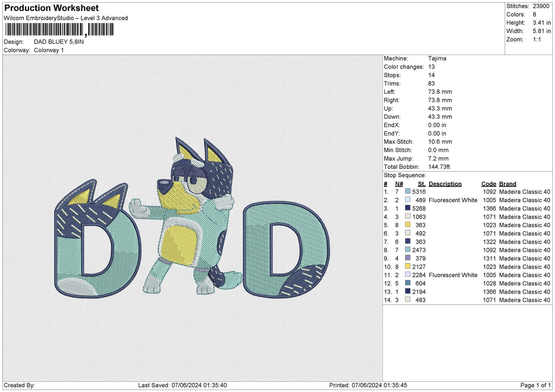This screenshot has height=392, width=555.
Task: Click the Trims value 83
Action: [432, 84]
